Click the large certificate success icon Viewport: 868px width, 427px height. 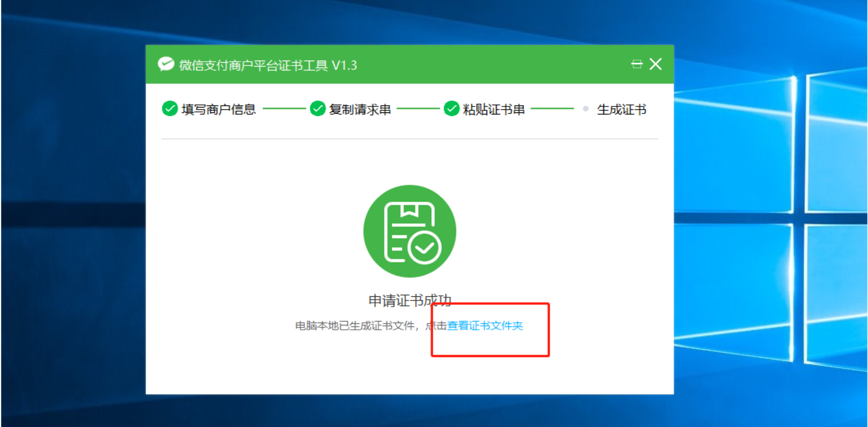point(410,231)
